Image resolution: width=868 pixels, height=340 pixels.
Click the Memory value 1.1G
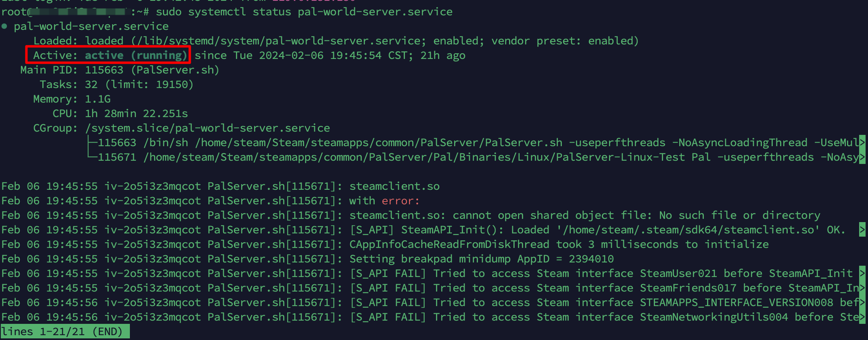98,99
